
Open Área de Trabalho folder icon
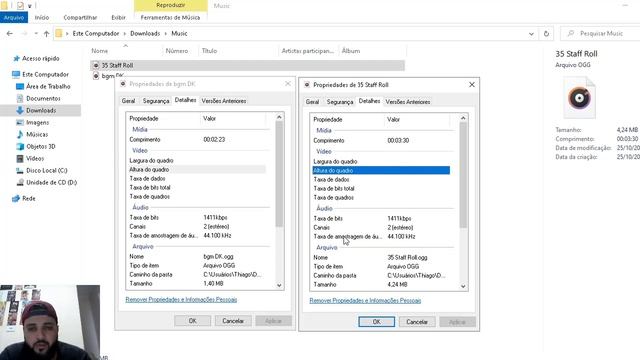(20, 87)
